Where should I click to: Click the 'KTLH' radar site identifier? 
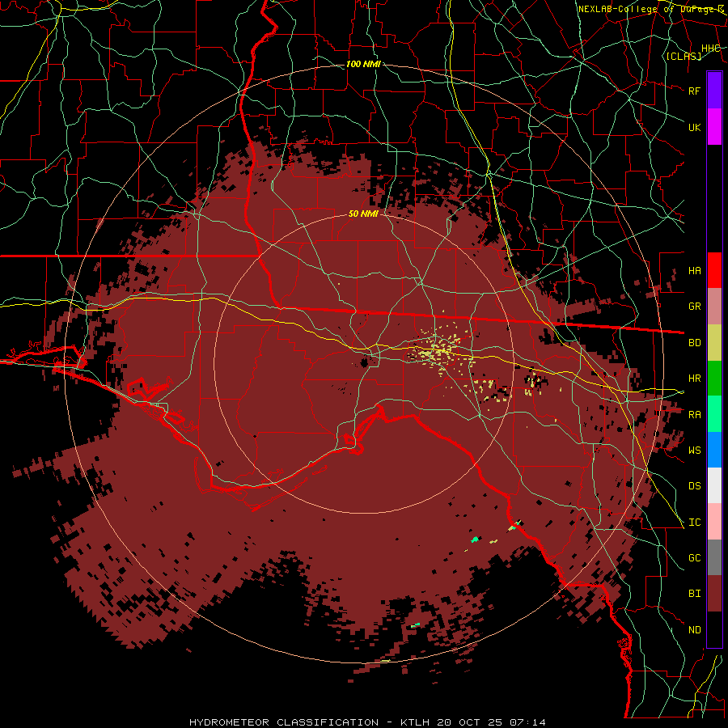pyautogui.click(x=415, y=722)
